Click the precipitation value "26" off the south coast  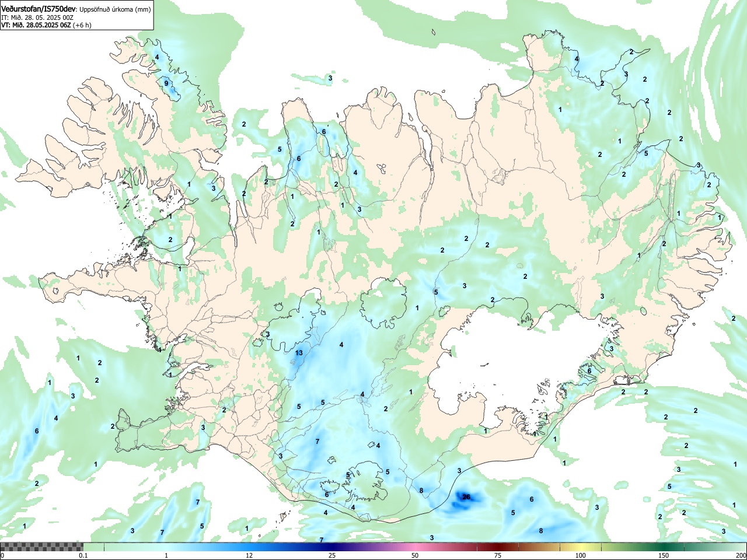(466, 497)
